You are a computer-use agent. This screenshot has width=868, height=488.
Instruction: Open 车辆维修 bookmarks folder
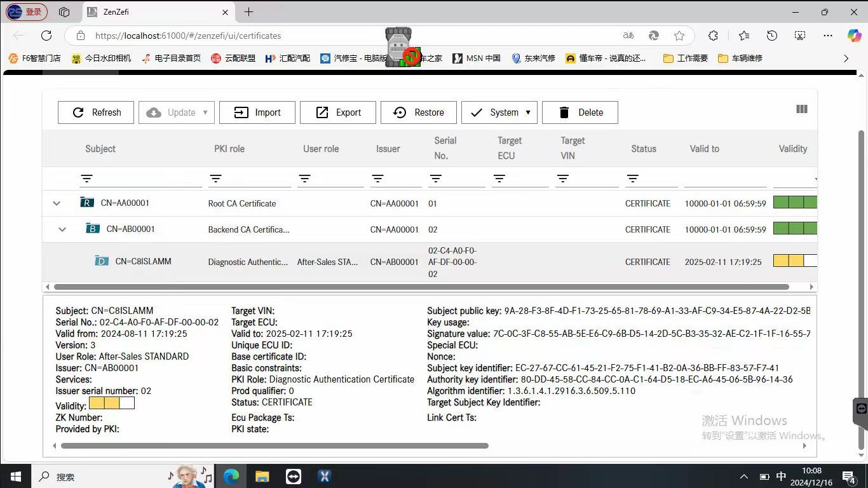click(x=740, y=58)
